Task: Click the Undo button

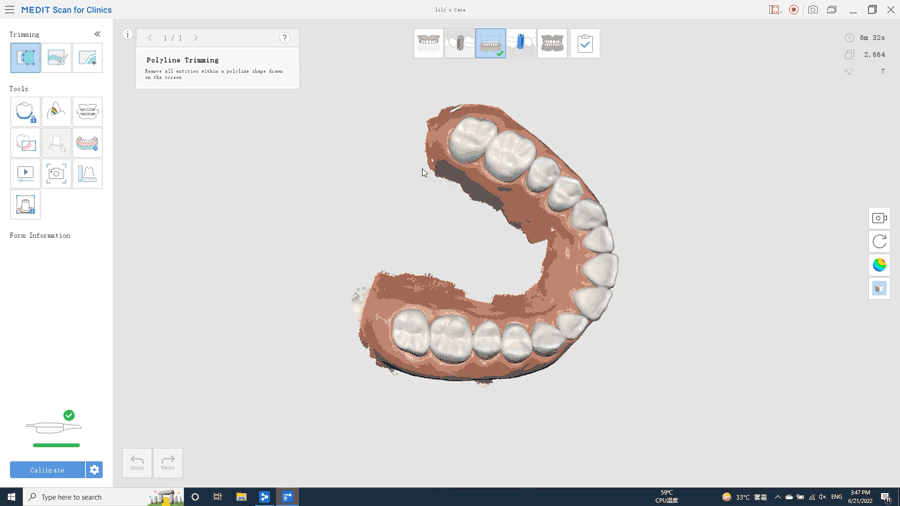Action: click(137, 463)
